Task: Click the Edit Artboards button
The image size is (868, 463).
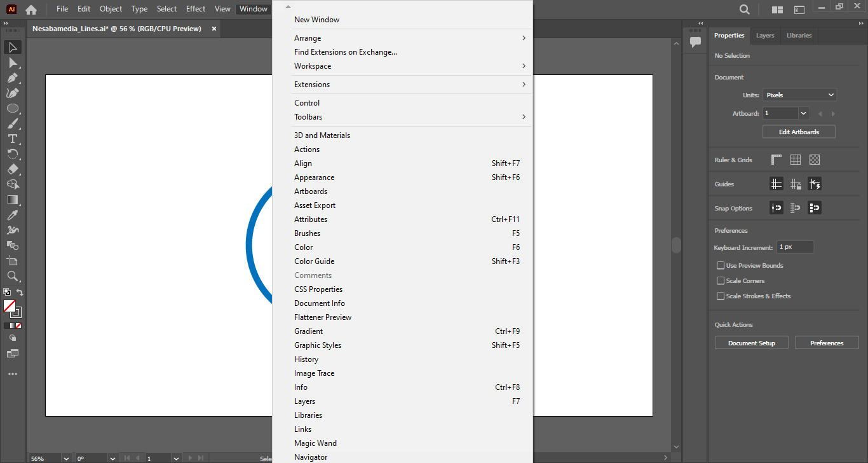Action: (799, 132)
